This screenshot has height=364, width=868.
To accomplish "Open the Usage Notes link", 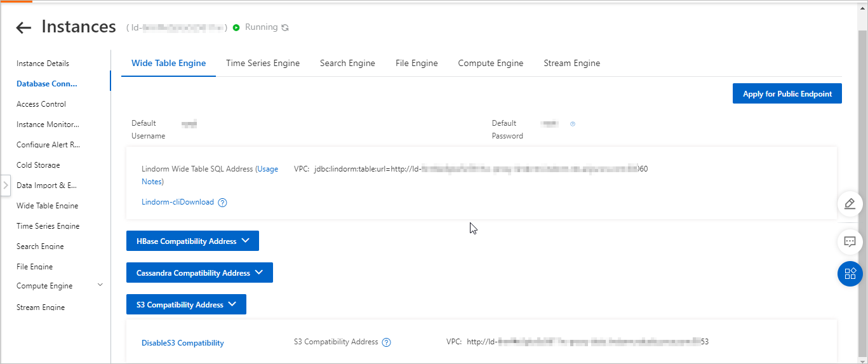I will coord(267,170).
